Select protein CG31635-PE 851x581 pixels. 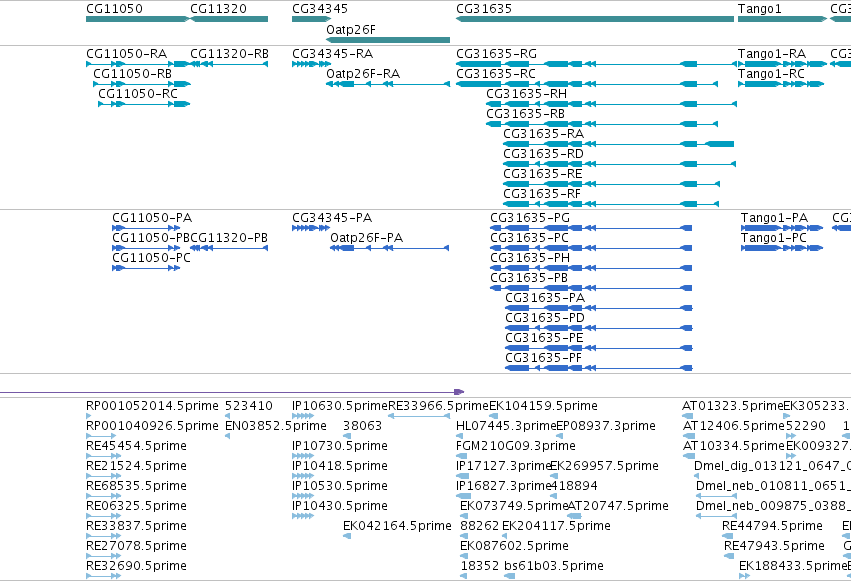click(599, 349)
